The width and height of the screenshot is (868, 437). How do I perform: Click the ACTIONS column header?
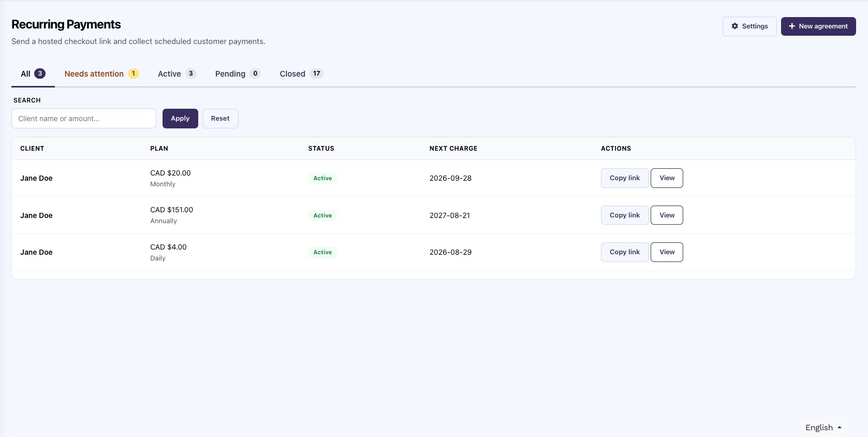pos(616,149)
